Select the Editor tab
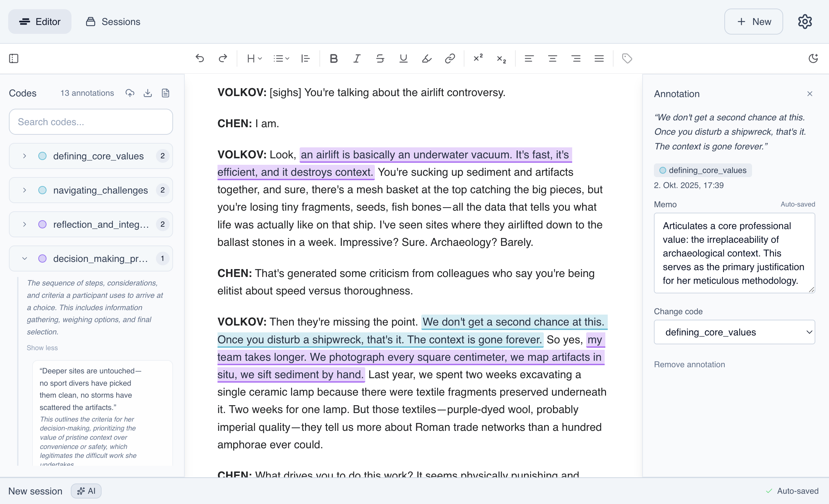The height and width of the screenshot is (504, 829). pos(40,22)
